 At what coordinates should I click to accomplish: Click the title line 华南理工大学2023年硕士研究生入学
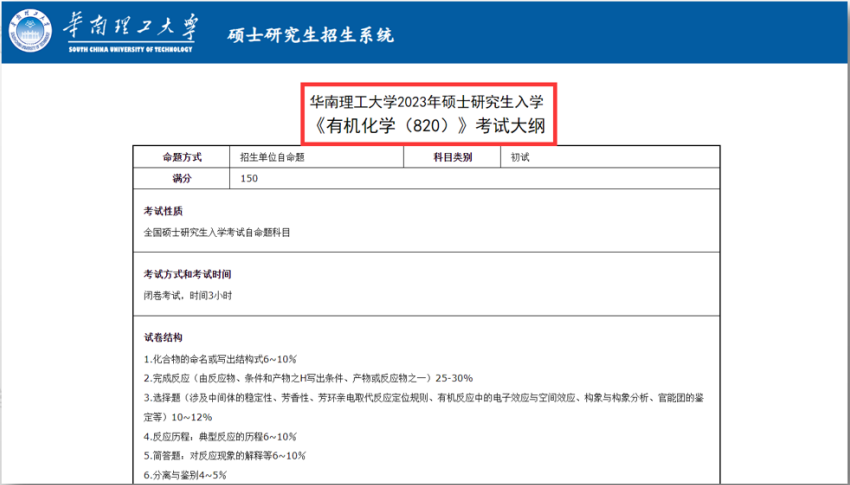(x=427, y=101)
